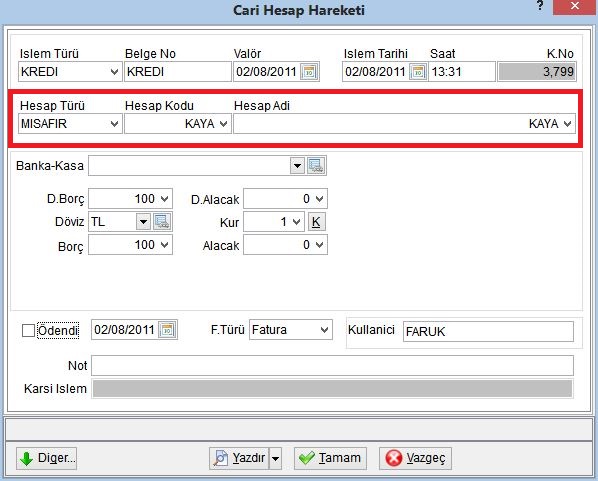This screenshot has width=598, height=481.
Task: Click the help question mark icon
Action: [x=540, y=6]
